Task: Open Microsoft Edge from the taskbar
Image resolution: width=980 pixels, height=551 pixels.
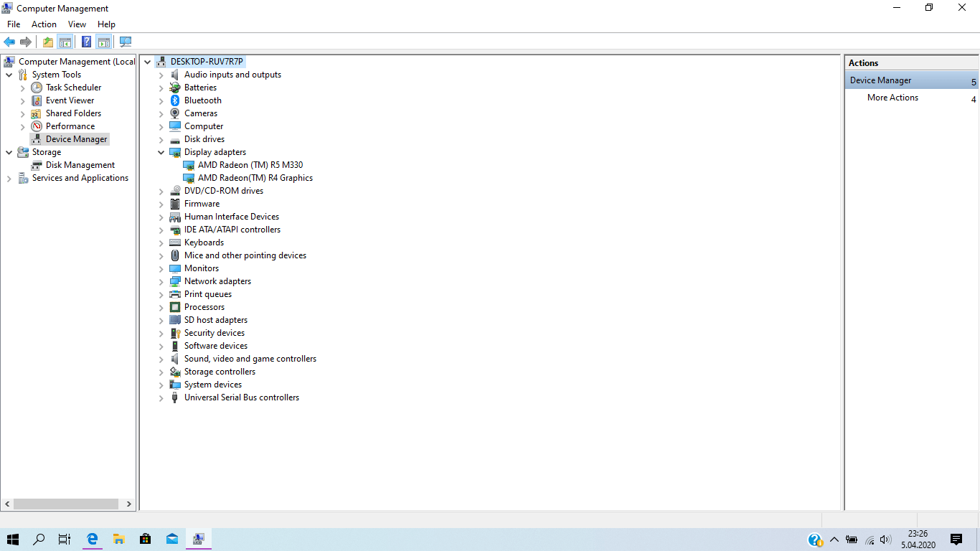Action: click(93, 539)
